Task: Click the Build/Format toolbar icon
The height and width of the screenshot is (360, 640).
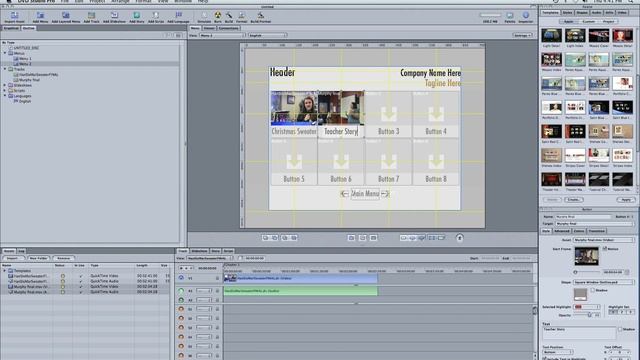Action: pyautogui.click(x=260, y=16)
